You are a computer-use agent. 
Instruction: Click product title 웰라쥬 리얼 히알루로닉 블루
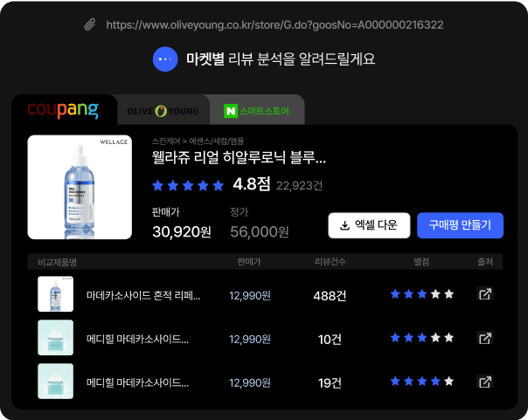[239, 157]
